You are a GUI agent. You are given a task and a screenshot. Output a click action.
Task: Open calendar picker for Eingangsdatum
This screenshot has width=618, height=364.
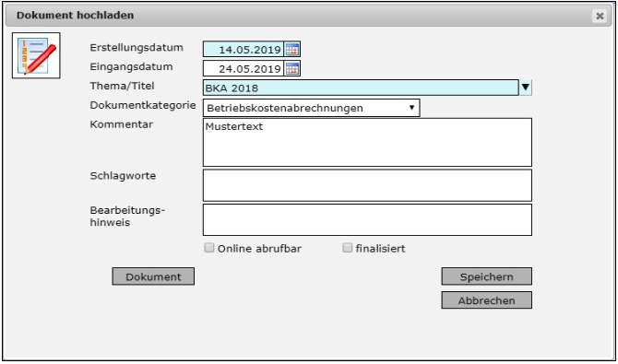pyautogui.click(x=292, y=68)
